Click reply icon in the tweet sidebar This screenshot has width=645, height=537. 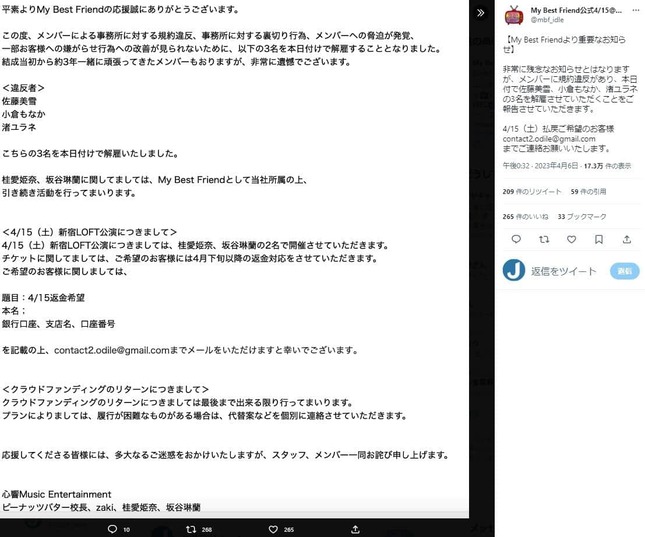515,240
